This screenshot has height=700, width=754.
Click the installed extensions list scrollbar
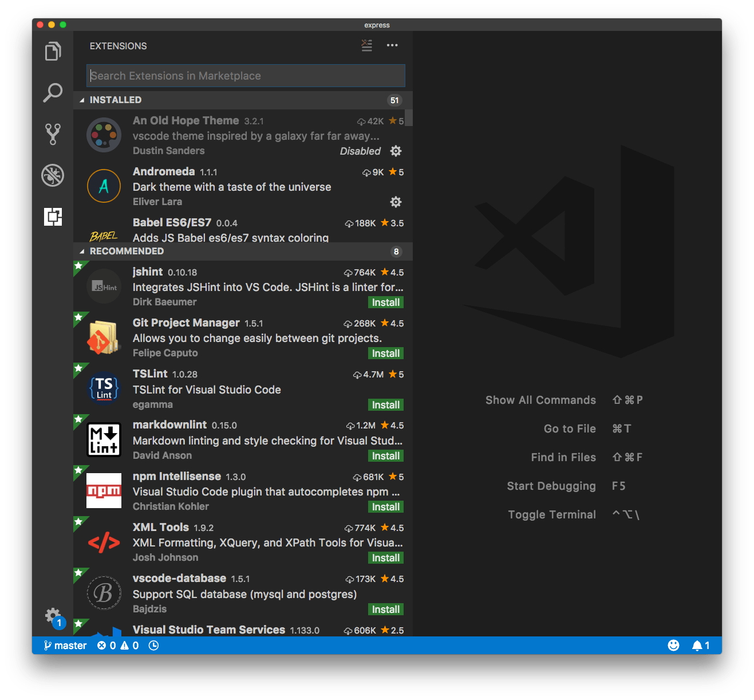pyautogui.click(x=409, y=117)
